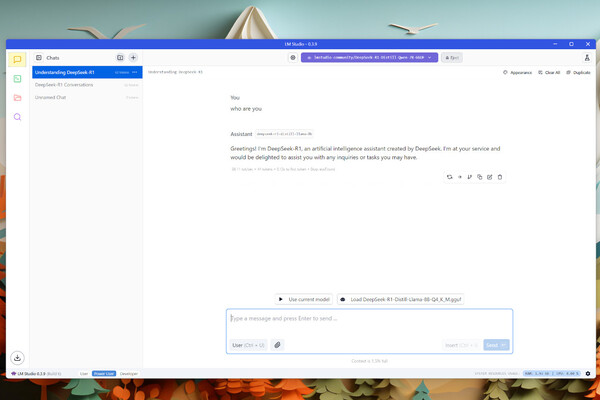This screenshot has height=400, width=600.
Task: Open options menu for Understanding DeepSeek-R1 chat
Action: pos(135,73)
